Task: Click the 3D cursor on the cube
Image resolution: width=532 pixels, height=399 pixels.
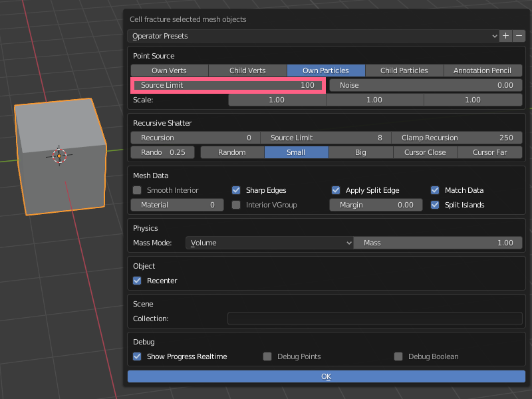Action: tap(59, 156)
